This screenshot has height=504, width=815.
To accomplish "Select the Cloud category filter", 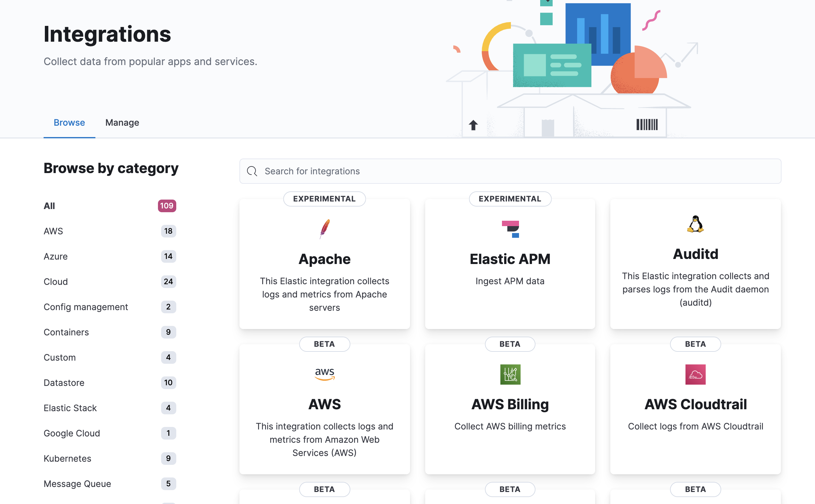I will [x=56, y=282].
